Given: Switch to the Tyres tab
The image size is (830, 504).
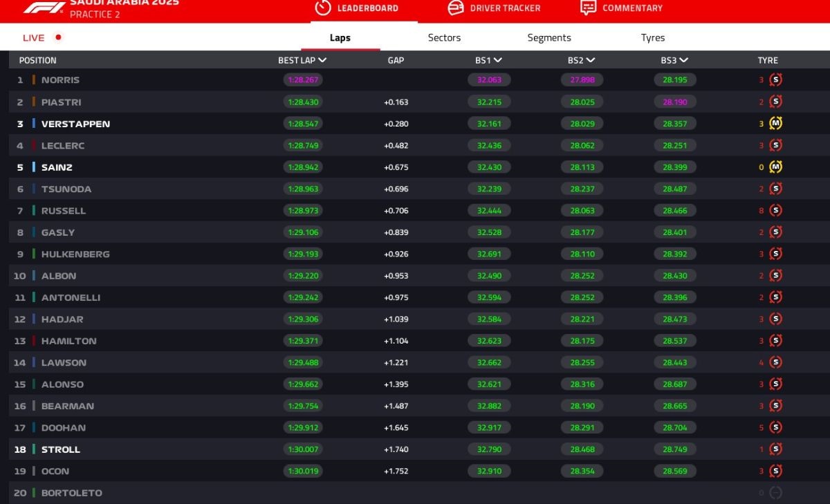Looking at the screenshot, I should 652,38.
